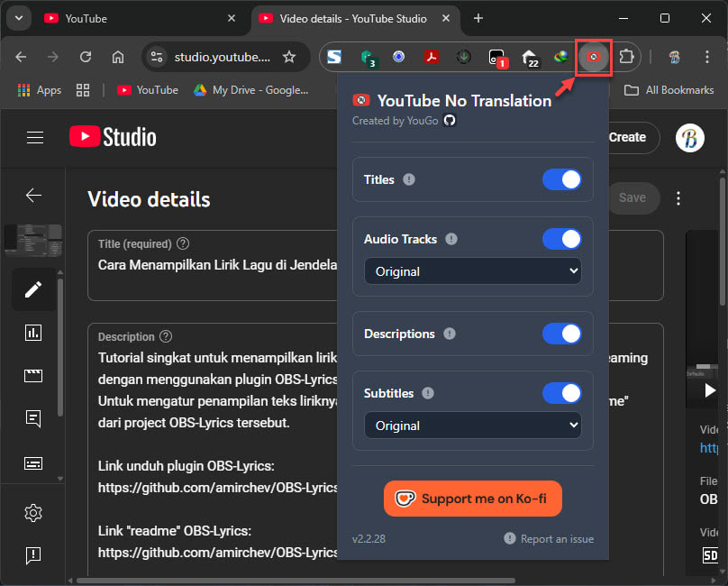Open the tab search dropdown arrow
The height and width of the screenshot is (586, 728).
tap(19, 19)
